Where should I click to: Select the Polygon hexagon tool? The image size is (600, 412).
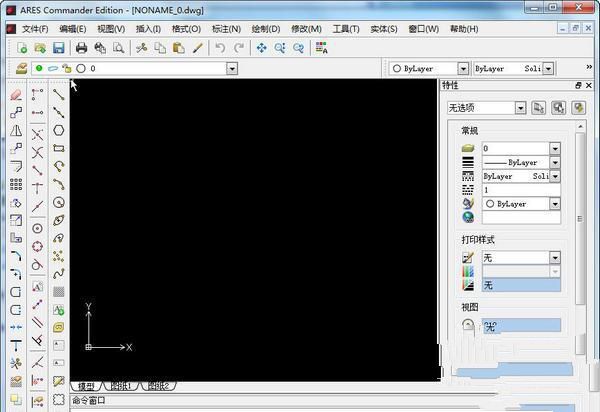pyautogui.click(x=59, y=130)
